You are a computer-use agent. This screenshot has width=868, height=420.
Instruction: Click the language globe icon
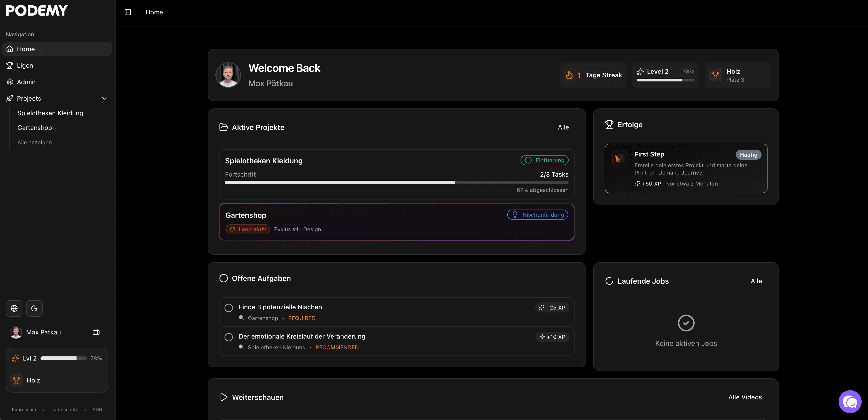tap(14, 308)
